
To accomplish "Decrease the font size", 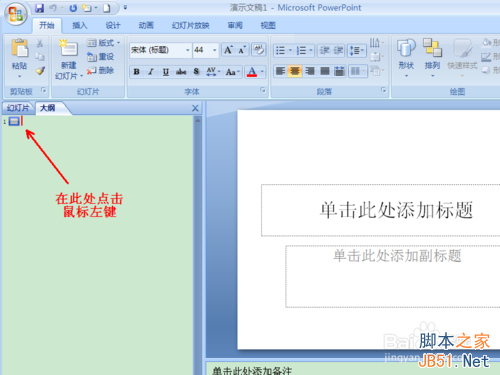I will tap(242, 50).
